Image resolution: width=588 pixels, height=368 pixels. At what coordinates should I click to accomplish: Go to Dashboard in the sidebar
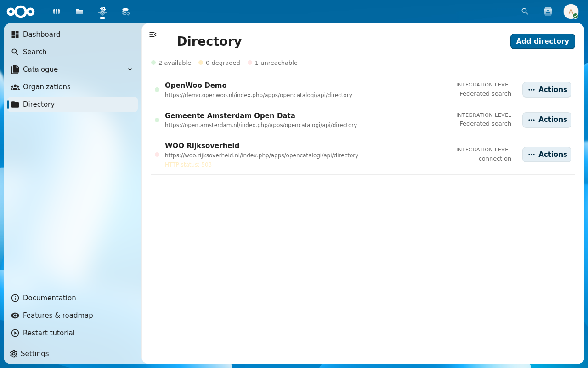(73, 34)
